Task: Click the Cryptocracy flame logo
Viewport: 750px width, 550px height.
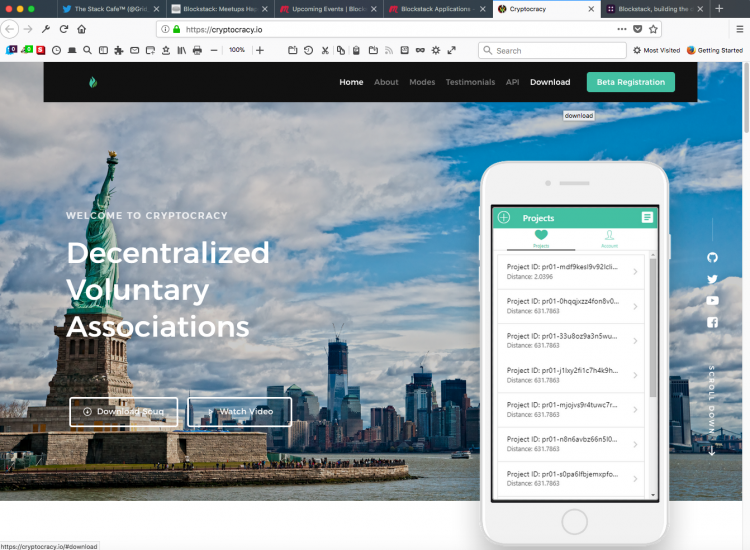Action: pos(93,82)
